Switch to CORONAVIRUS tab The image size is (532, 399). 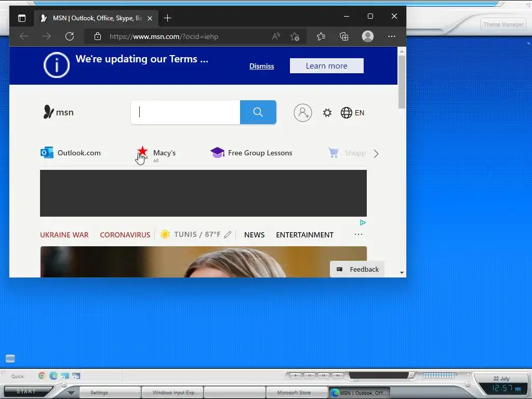pyautogui.click(x=125, y=235)
